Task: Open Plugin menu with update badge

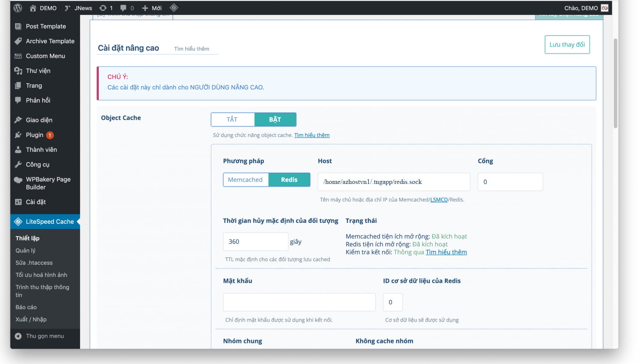Action: (35, 135)
